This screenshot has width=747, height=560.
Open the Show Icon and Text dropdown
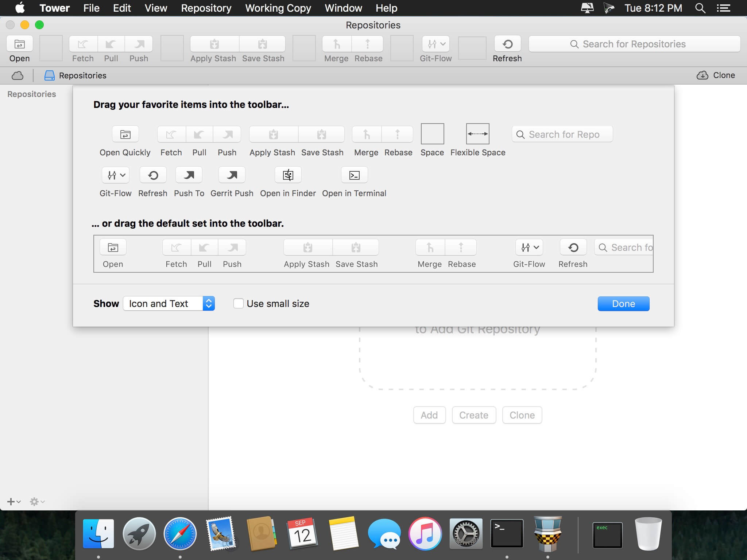(x=169, y=303)
